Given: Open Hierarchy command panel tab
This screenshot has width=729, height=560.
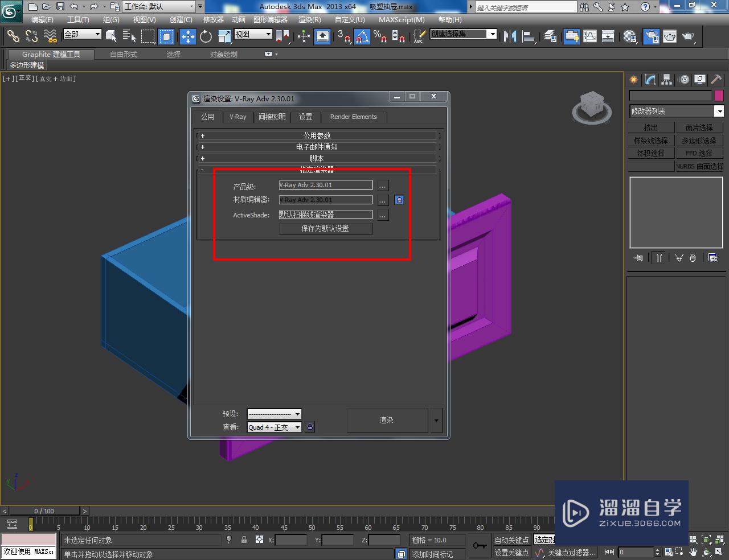Looking at the screenshot, I should 666,80.
